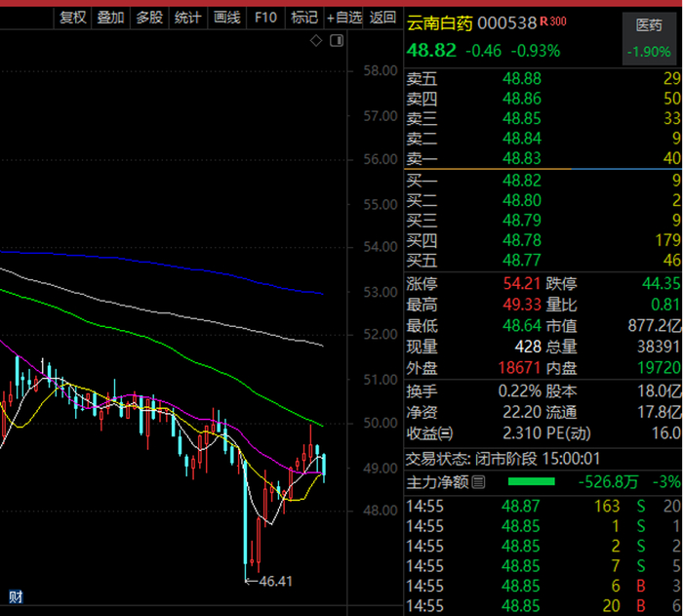Select the 叠加 overlay option
683x616 pixels.
coord(110,18)
